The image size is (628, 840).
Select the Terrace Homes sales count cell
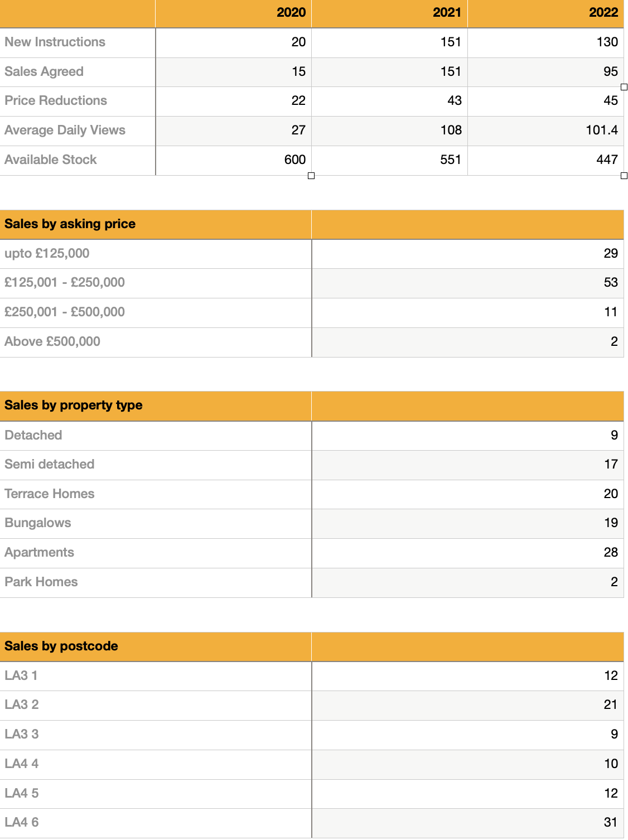[x=467, y=494]
